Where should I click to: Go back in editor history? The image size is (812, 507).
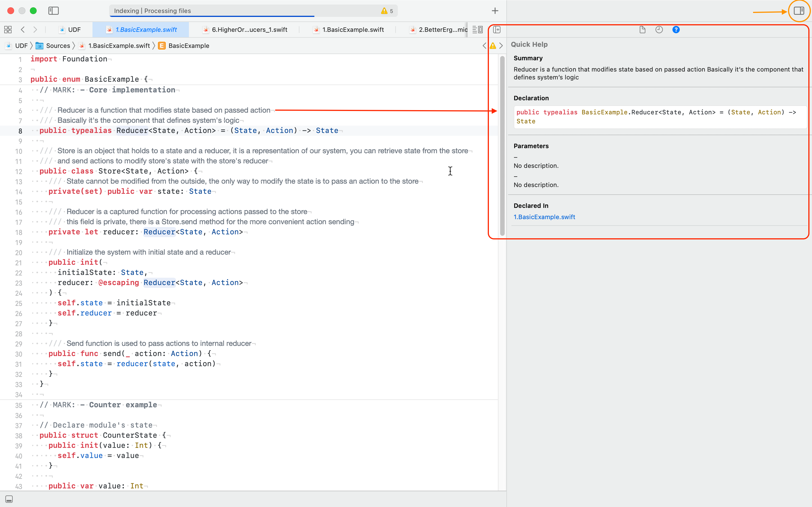point(23,30)
